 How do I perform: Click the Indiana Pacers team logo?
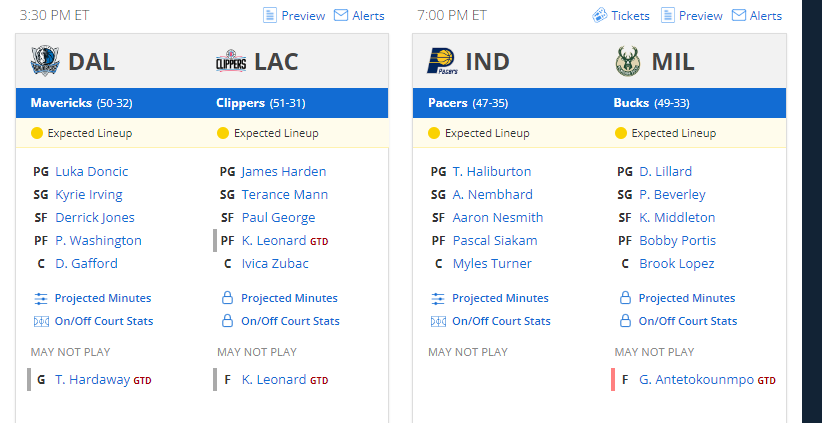pos(442,61)
